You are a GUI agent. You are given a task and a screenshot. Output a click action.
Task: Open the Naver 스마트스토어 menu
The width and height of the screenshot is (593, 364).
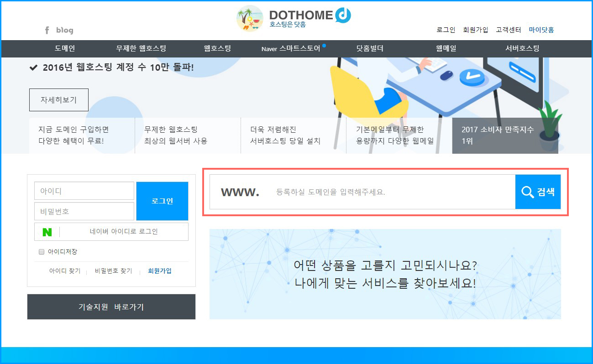click(x=291, y=48)
